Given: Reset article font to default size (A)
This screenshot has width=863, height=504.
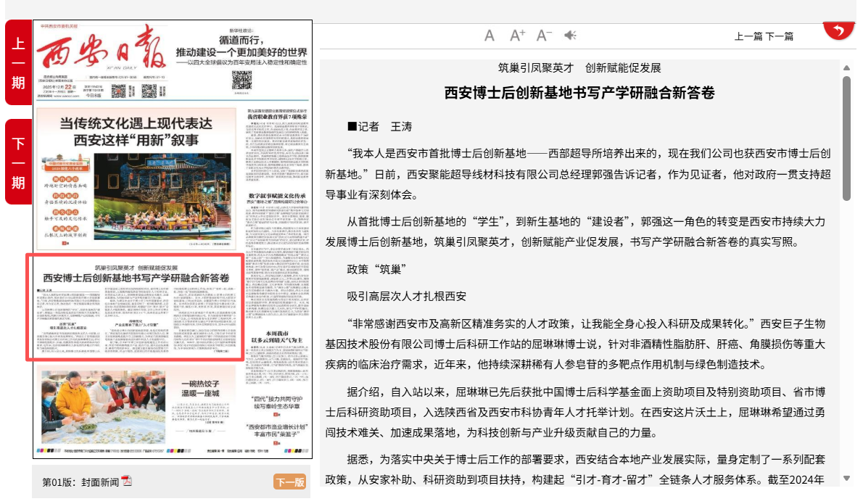Looking at the screenshot, I should [490, 36].
